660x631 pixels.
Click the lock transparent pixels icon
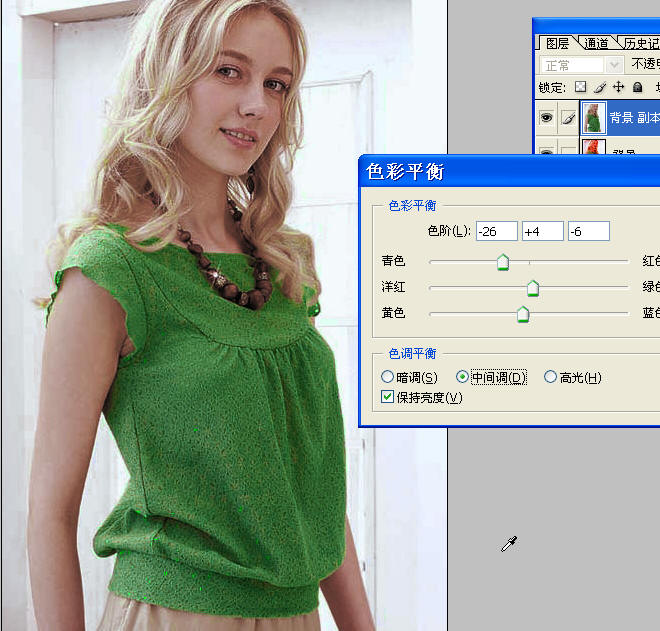click(580, 87)
